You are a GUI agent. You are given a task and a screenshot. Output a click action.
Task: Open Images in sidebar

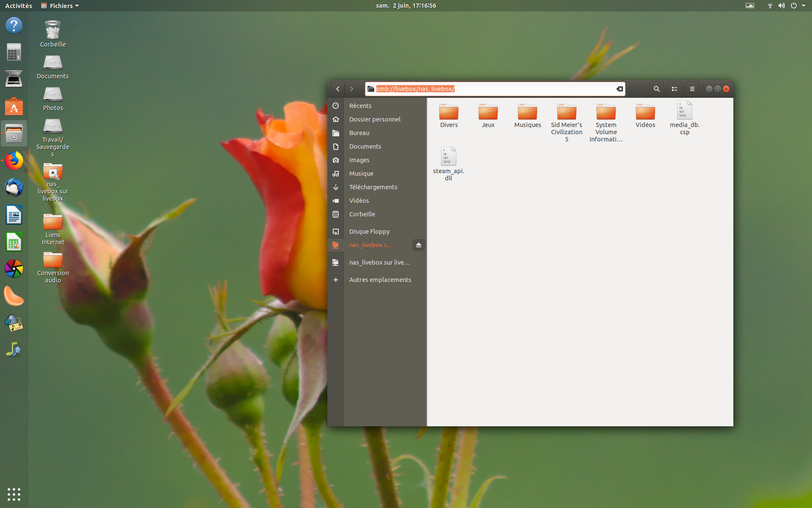point(377,160)
